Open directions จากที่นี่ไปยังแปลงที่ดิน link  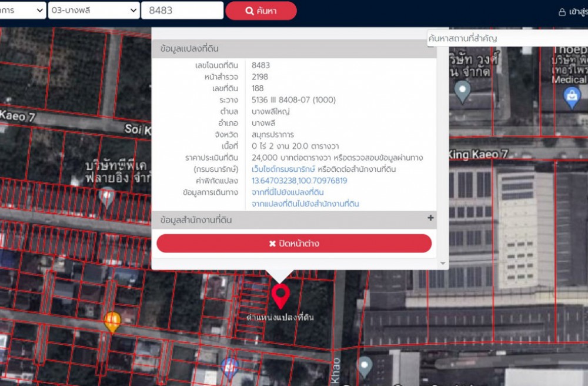tap(288, 192)
